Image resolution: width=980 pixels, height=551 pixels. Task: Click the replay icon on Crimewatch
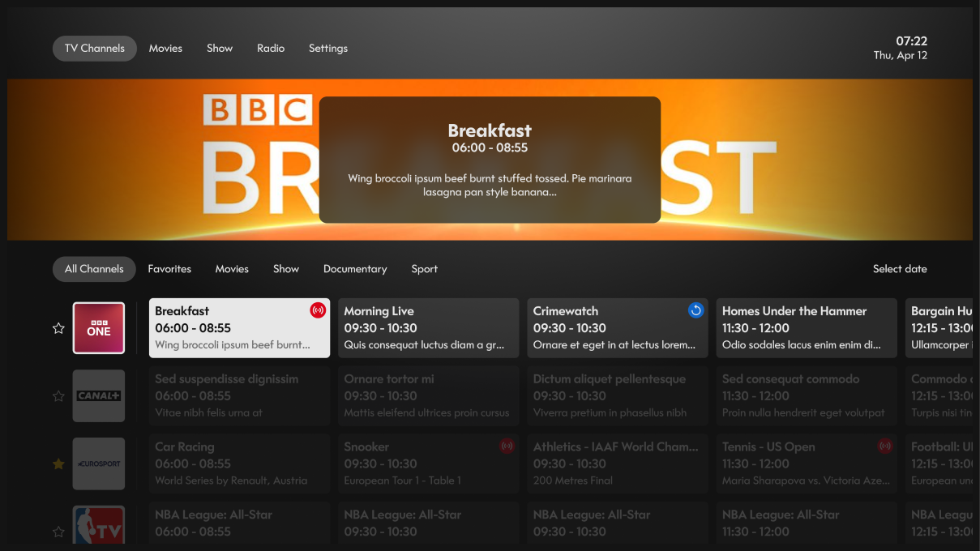click(695, 310)
